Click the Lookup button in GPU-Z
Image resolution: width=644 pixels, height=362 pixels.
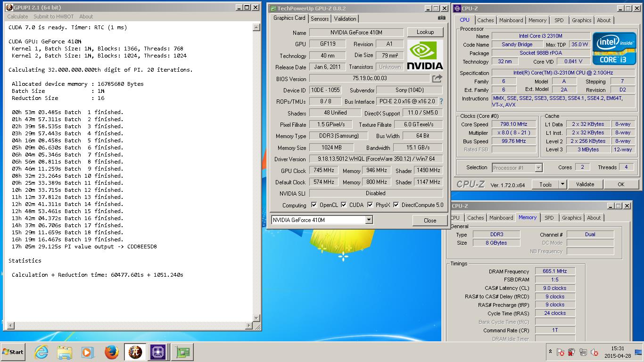[x=425, y=32]
